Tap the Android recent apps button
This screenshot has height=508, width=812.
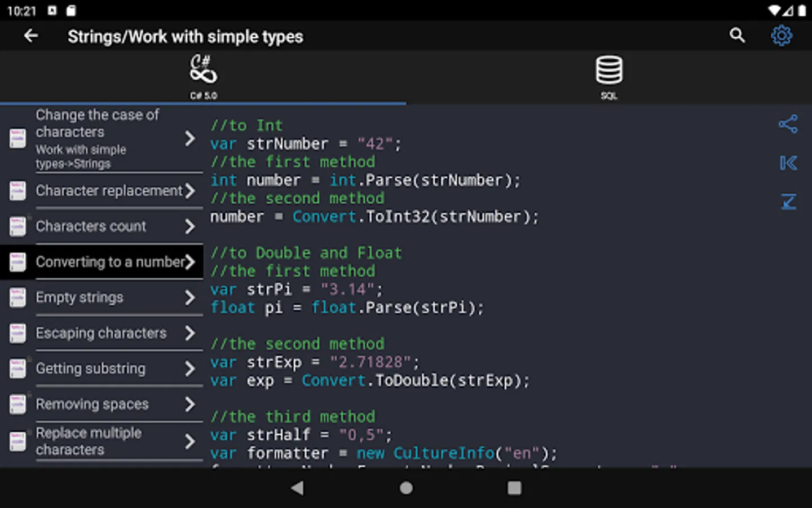click(514, 488)
